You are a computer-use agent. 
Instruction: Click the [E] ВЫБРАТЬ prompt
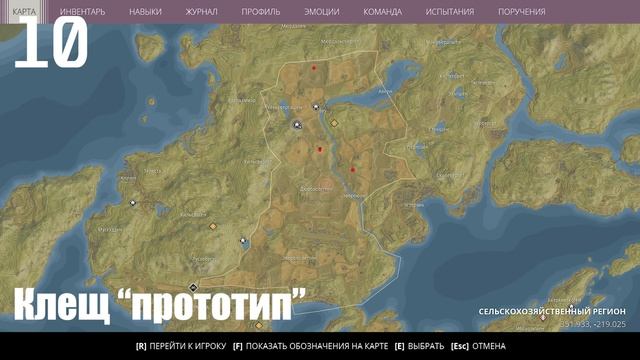[x=419, y=346]
